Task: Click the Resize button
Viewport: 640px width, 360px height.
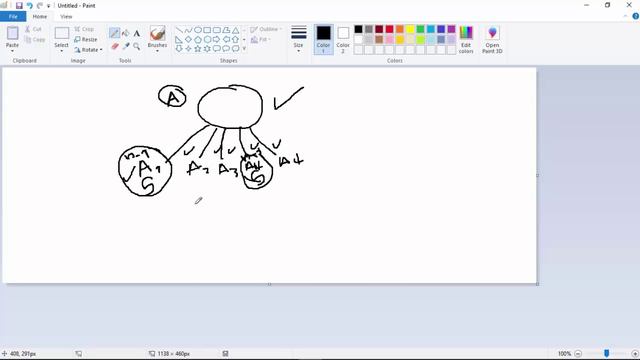Action: [x=86, y=40]
